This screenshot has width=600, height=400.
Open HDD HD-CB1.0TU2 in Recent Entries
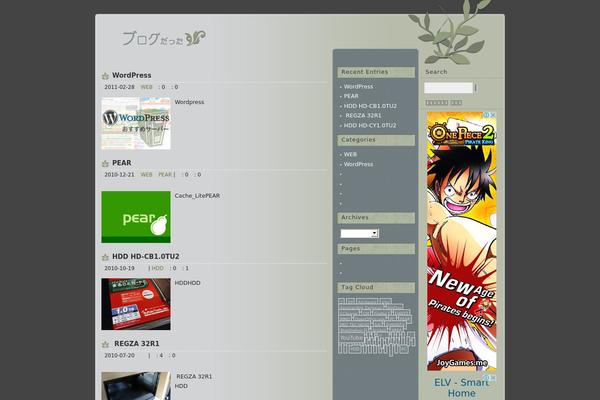(370, 106)
